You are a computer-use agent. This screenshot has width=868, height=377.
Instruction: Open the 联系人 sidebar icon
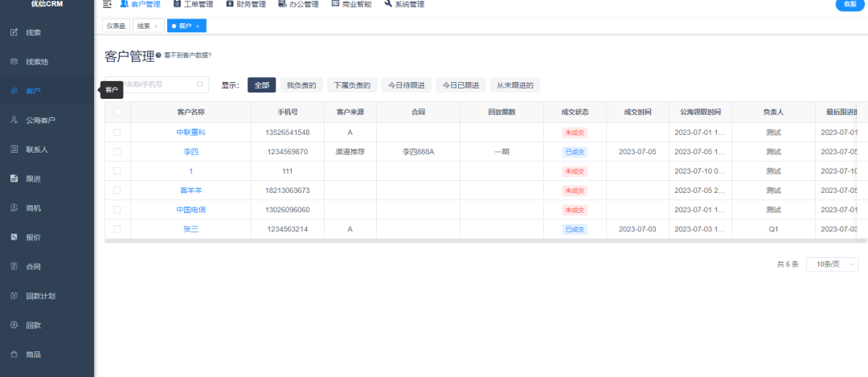tap(14, 150)
